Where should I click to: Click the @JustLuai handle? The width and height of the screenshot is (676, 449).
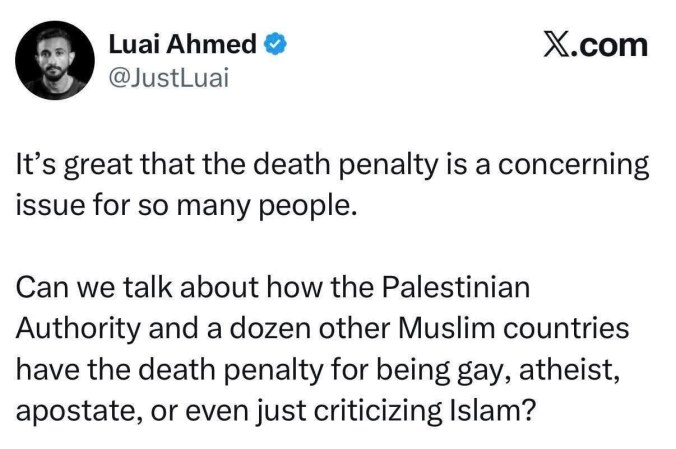pyautogui.click(x=169, y=79)
